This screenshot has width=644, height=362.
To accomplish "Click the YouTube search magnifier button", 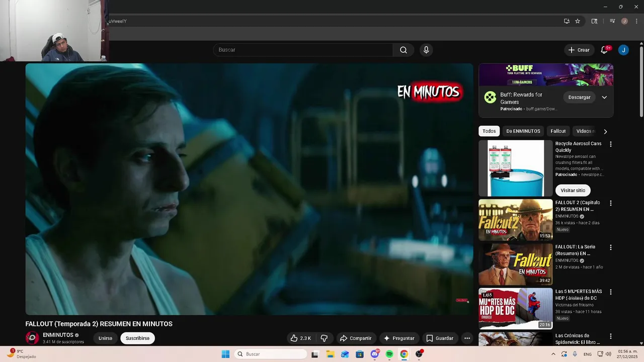I will click(x=404, y=50).
